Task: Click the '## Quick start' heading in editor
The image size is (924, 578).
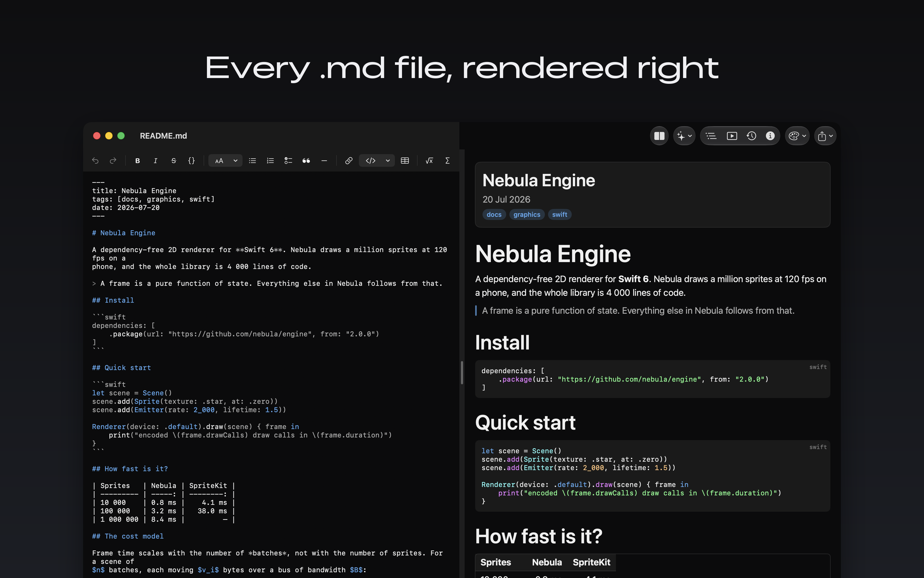Action: [121, 367]
